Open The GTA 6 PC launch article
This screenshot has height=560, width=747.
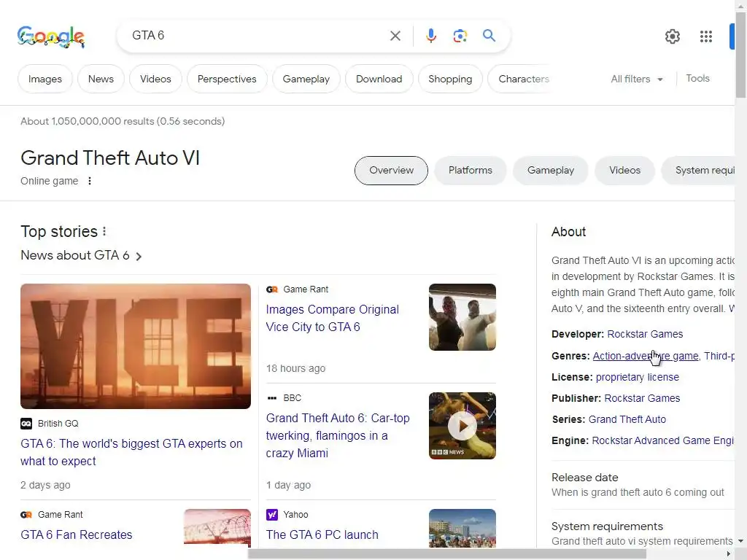point(322,534)
